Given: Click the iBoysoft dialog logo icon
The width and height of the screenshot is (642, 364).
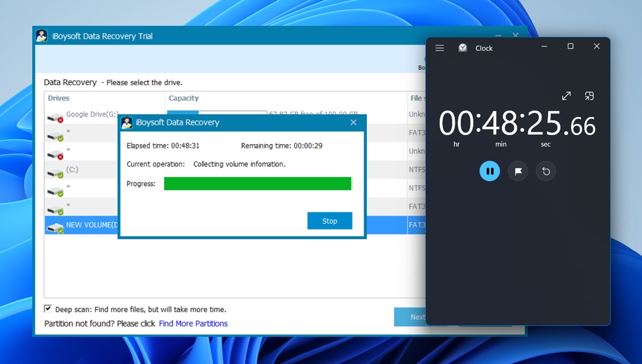Looking at the screenshot, I should 127,122.
